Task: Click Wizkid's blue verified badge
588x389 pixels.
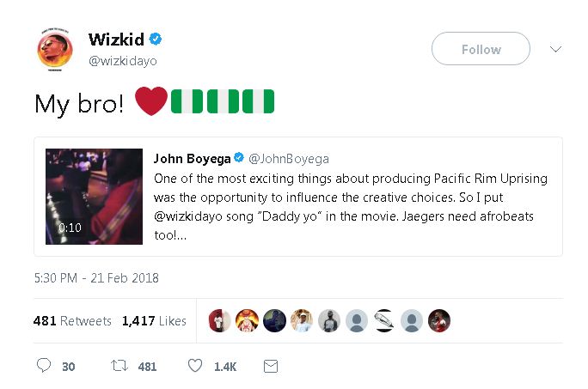Action: pos(156,40)
